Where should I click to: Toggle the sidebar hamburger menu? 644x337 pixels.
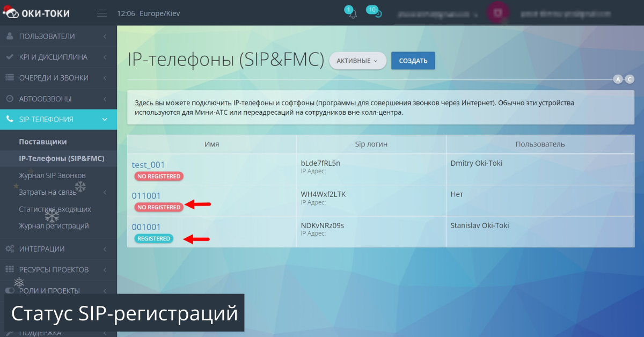101,12
